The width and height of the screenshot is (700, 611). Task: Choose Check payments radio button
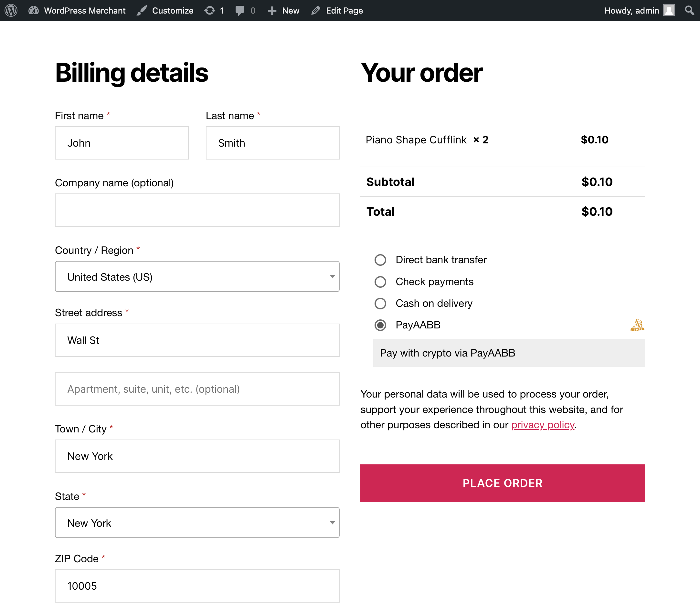point(380,282)
